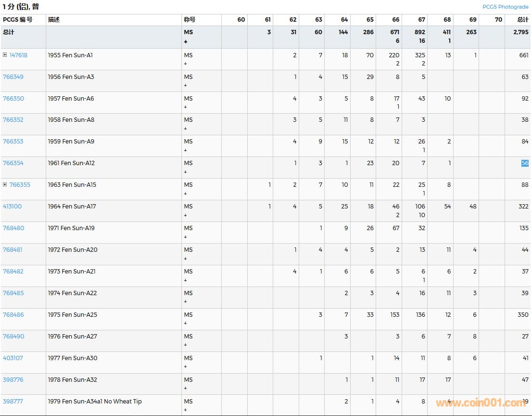This screenshot has width=532, height=416.
Task: Open PCGS number 147618 link
Action: click(x=18, y=55)
